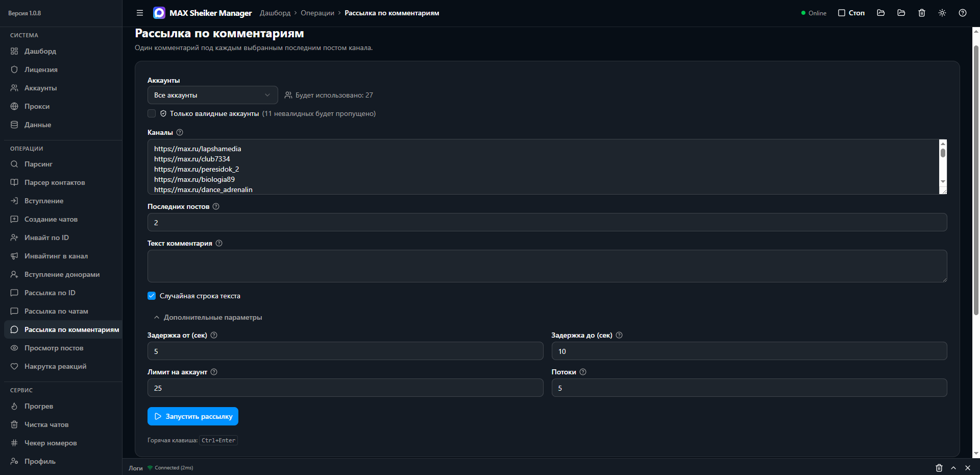Enable the Только валидные аккаунты checkbox

152,113
